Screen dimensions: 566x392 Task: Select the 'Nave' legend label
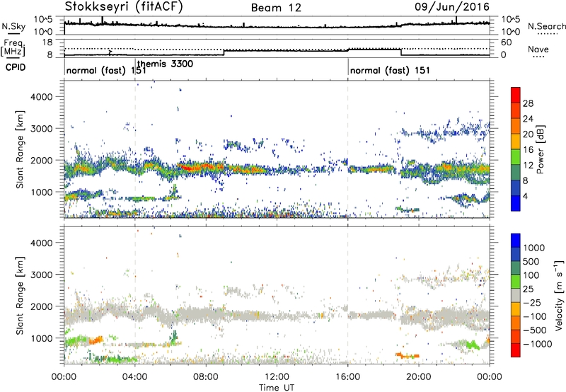click(x=538, y=49)
